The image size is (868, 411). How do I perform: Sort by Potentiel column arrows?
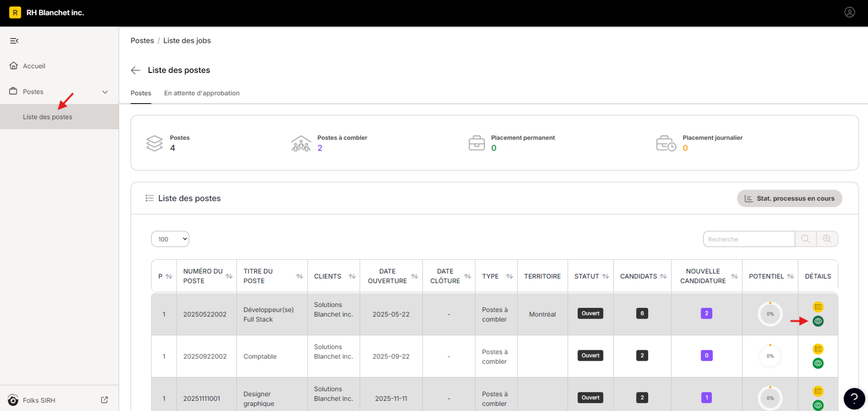pos(790,276)
